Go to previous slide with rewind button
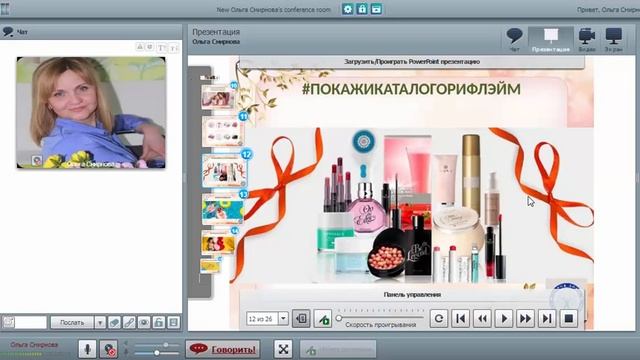640x360 pixels. coord(482,318)
